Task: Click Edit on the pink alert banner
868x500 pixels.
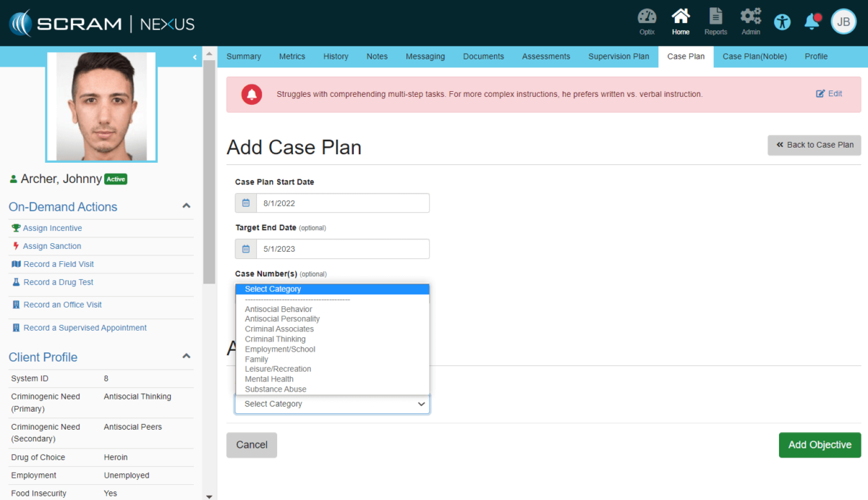Action: point(828,93)
